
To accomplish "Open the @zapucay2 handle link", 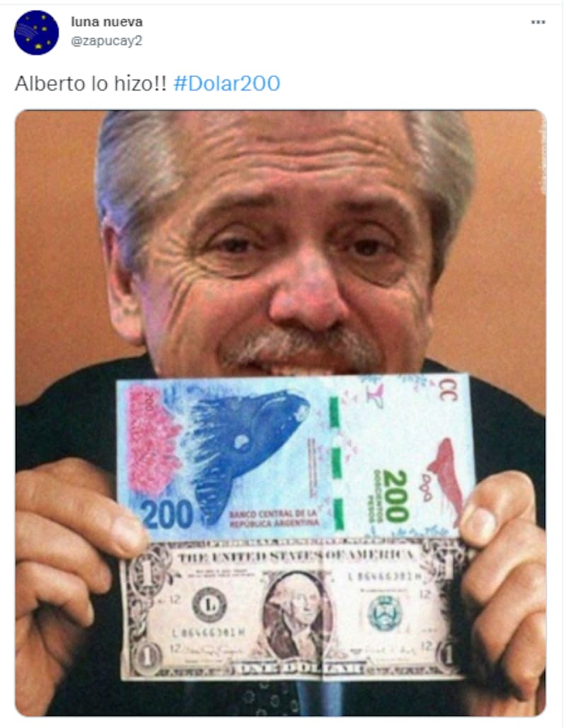I will (x=106, y=41).
